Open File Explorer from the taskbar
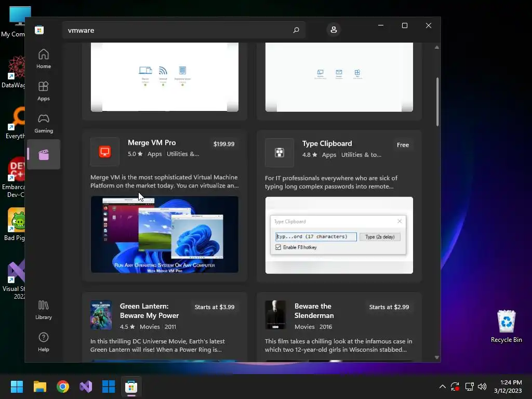This screenshot has width=532, height=399. coord(39,387)
